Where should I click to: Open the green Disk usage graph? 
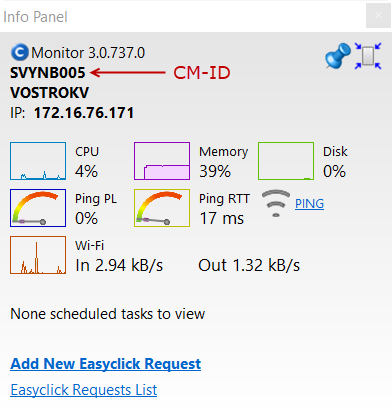tap(286, 161)
